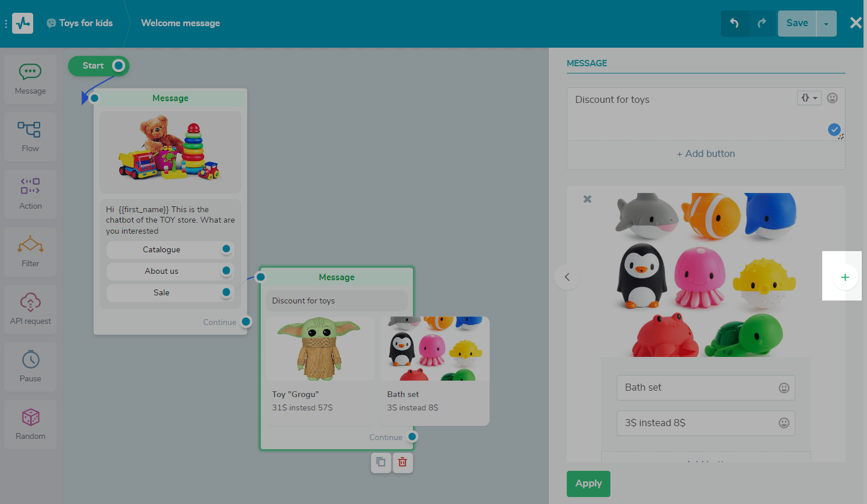
Task: Click the Bath set card title in flow
Action: pyautogui.click(x=403, y=394)
